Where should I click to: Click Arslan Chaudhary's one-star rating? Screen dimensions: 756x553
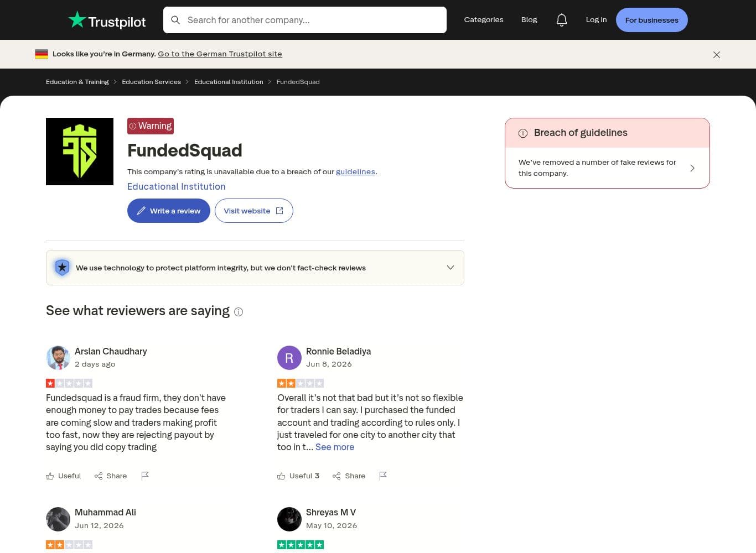(x=69, y=383)
